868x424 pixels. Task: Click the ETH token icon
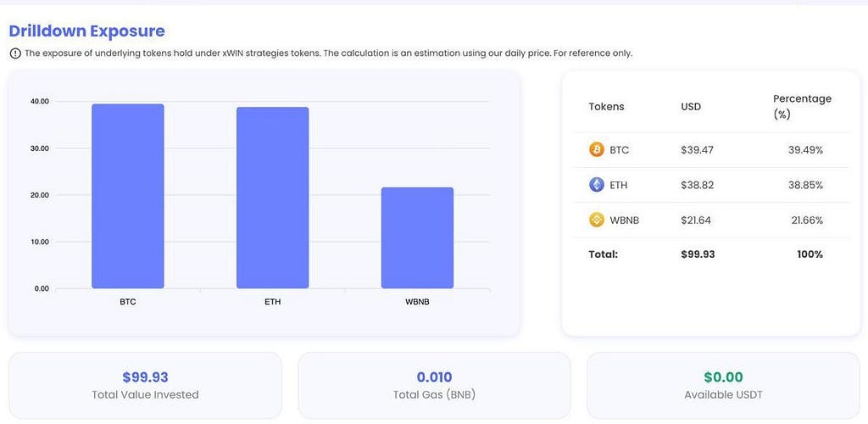pos(596,185)
